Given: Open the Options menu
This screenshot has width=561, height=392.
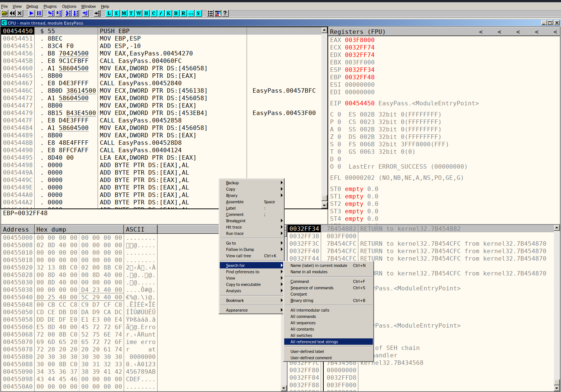Looking at the screenshot, I should pos(69,6).
